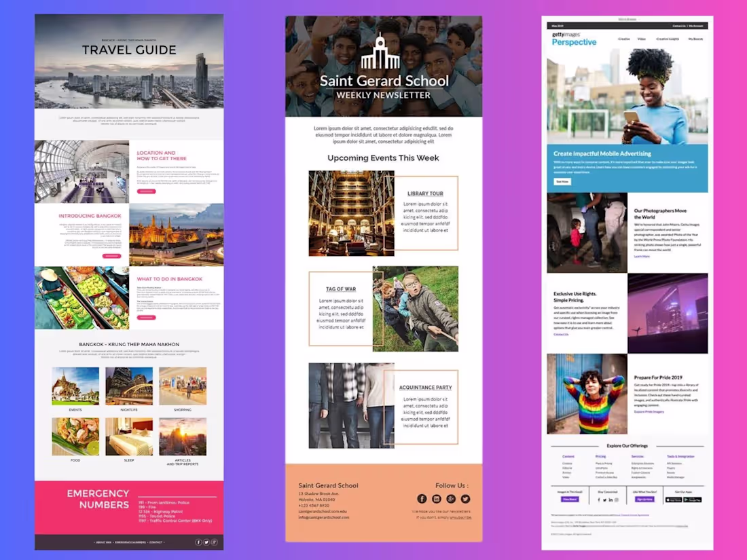Tap the App Store badge under Get Our Apps
This screenshot has width=747, height=560.
pos(674,500)
